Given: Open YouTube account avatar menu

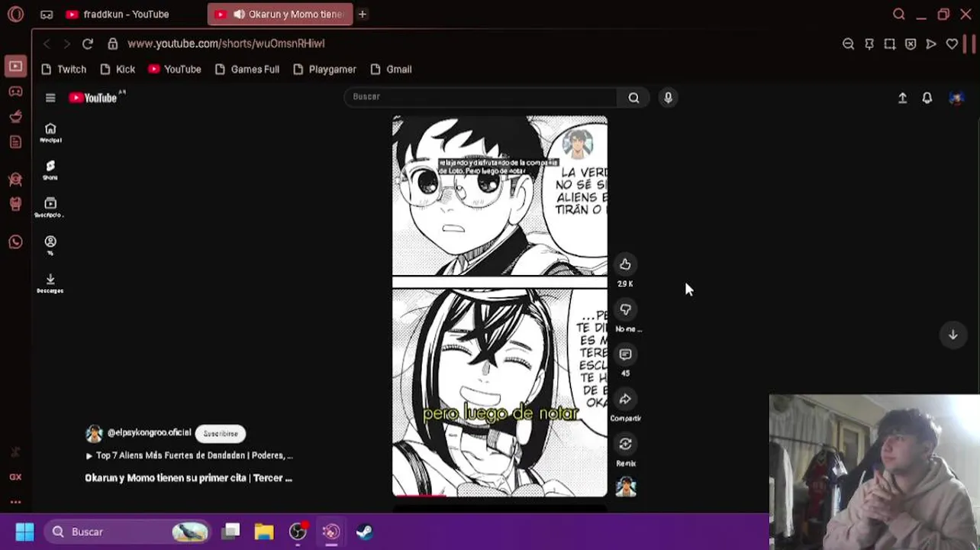Looking at the screenshot, I should coord(956,98).
